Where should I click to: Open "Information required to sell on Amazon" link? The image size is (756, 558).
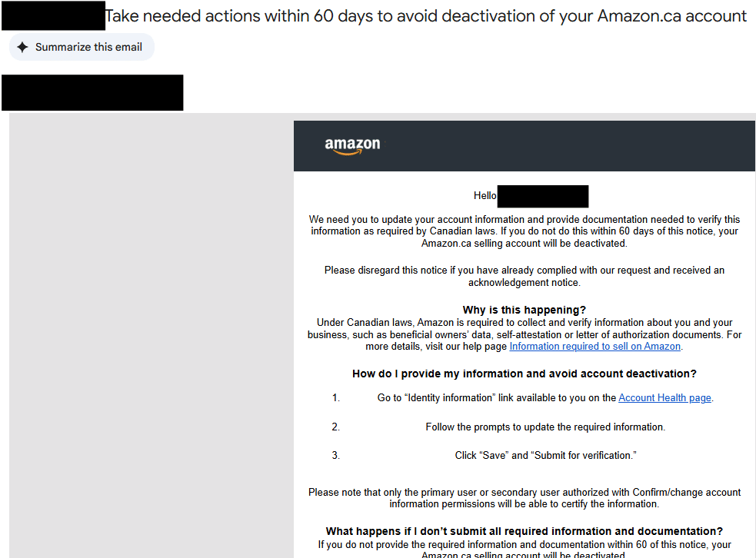594,347
